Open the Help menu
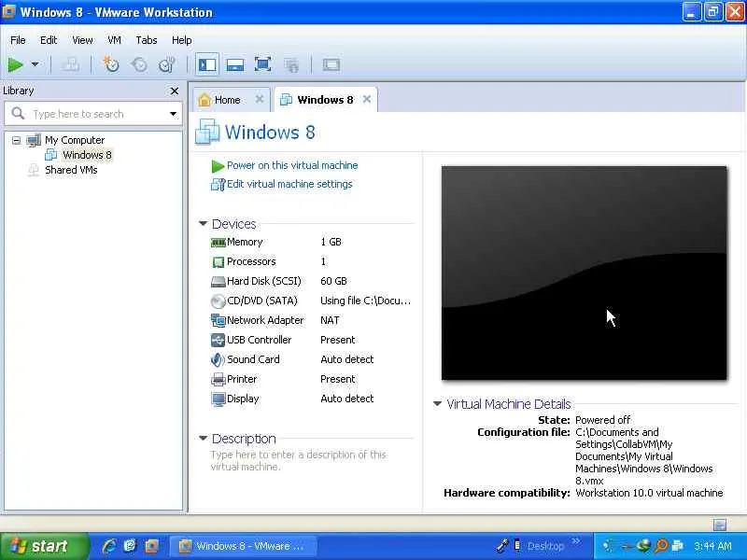Viewport: 747px width, 560px height. tap(181, 40)
